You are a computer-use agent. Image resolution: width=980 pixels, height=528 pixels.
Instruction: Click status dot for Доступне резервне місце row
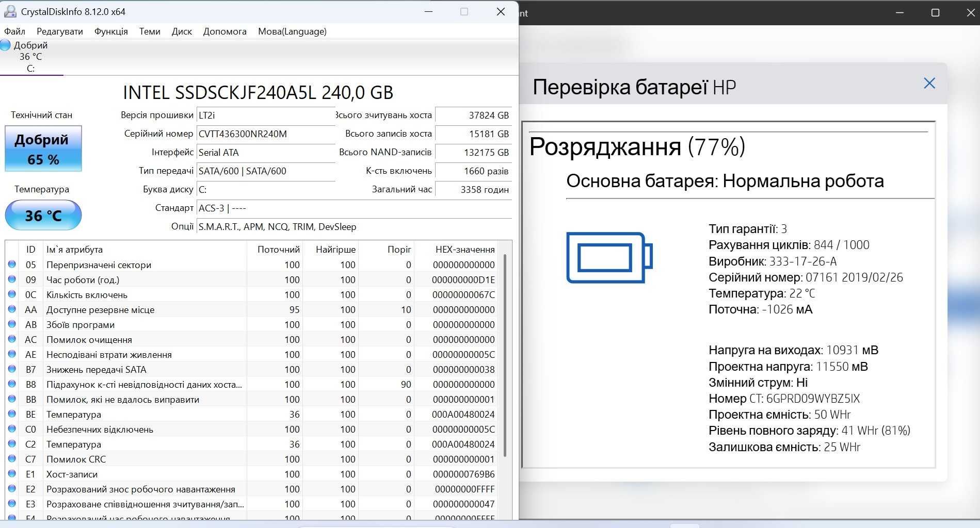(12, 309)
